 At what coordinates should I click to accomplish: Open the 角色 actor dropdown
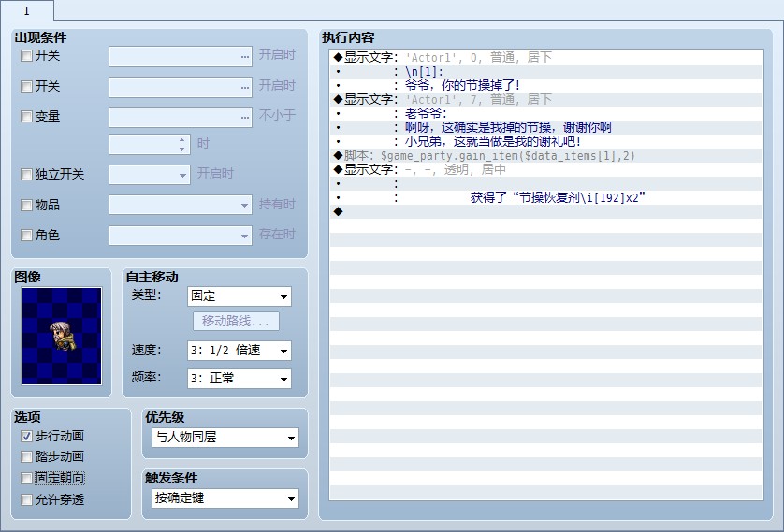point(180,236)
